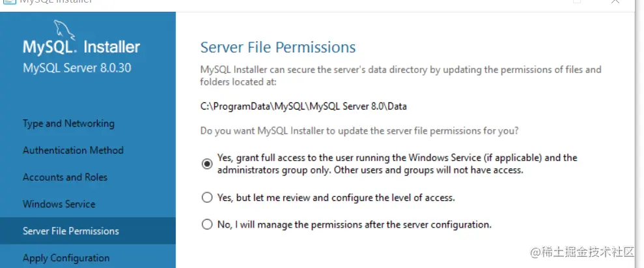644x268 pixels.
Task: Click the 'No, I will manage' label
Action: click(x=354, y=224)
